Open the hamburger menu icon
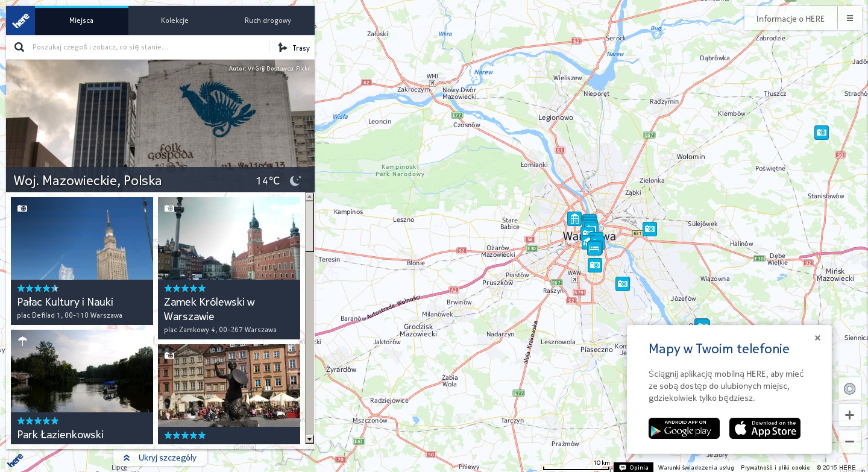868x472 pixels. (850, 18)
